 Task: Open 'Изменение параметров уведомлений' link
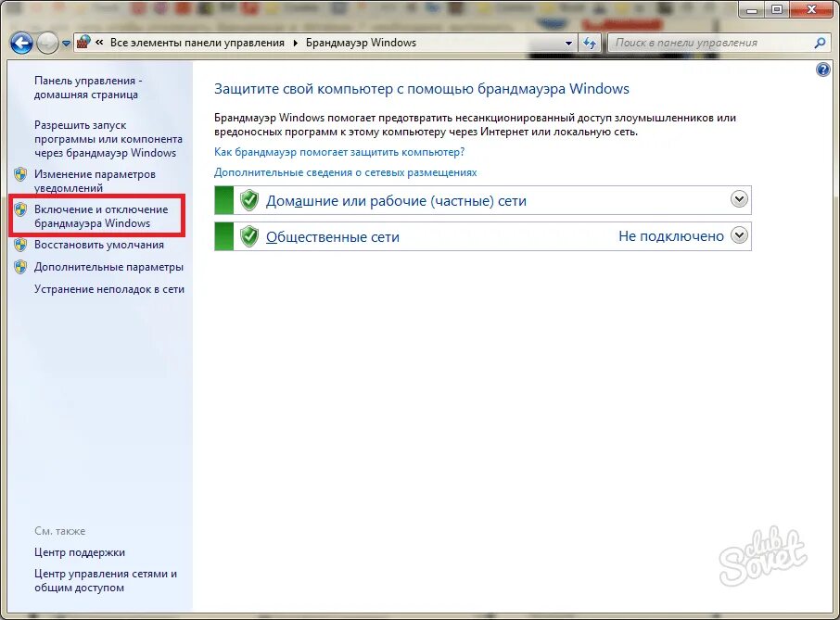(x=95, y=181)
